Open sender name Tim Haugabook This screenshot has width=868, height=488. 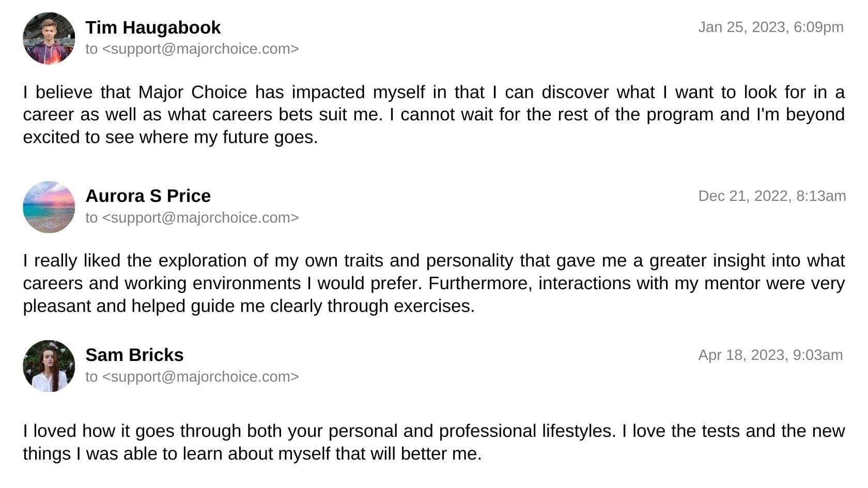[153, 27]
